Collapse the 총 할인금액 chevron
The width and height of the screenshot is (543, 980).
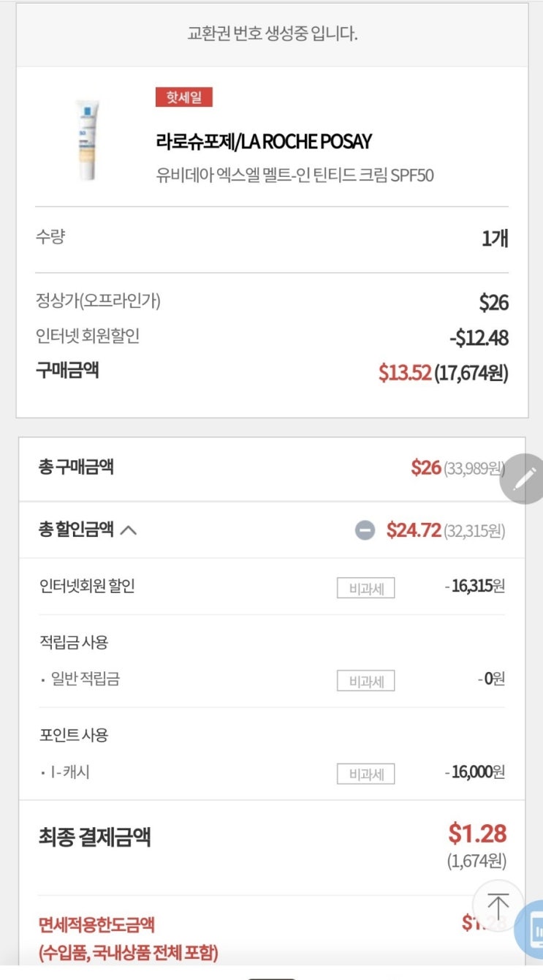(128, 530)
